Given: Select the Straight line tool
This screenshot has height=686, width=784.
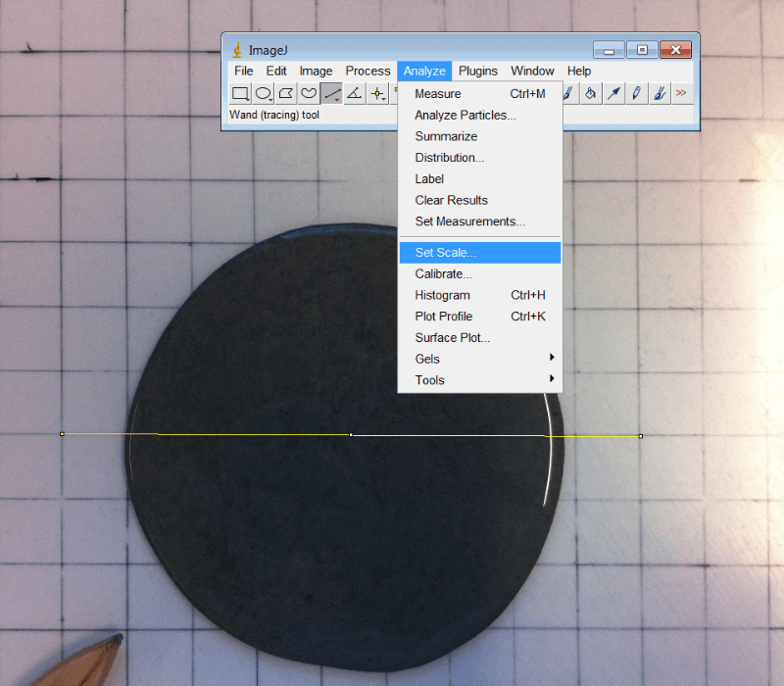Looking at the screenshot, I should 332,93.
